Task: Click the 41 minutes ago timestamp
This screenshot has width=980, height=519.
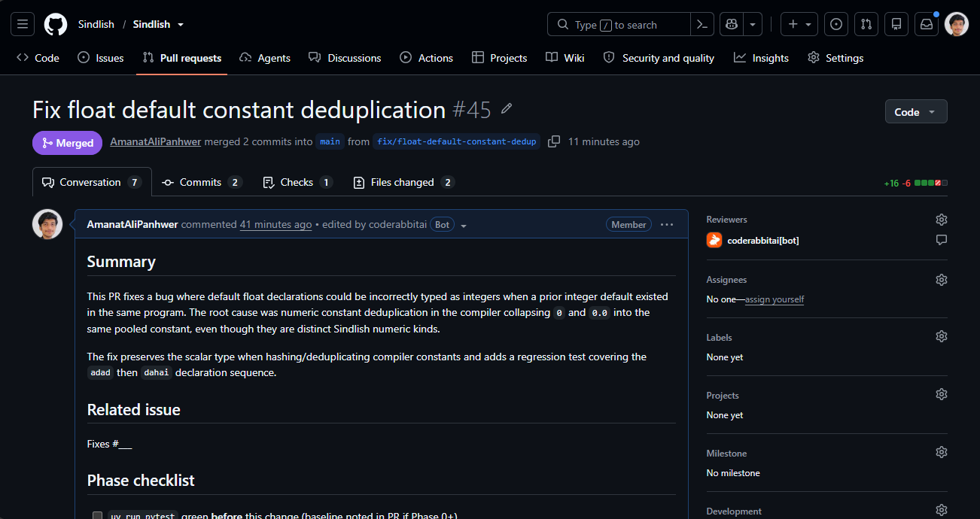Action: click(x=275, y=224)
